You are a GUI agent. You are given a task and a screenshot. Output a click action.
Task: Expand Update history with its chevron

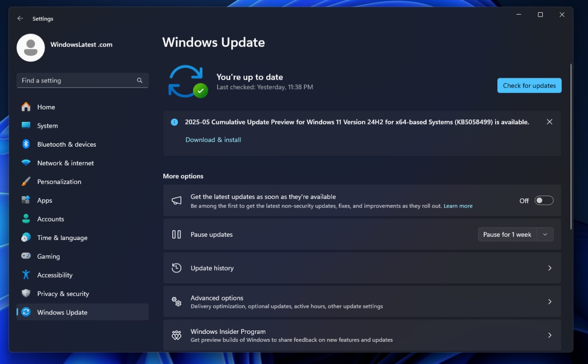point(550,268)
